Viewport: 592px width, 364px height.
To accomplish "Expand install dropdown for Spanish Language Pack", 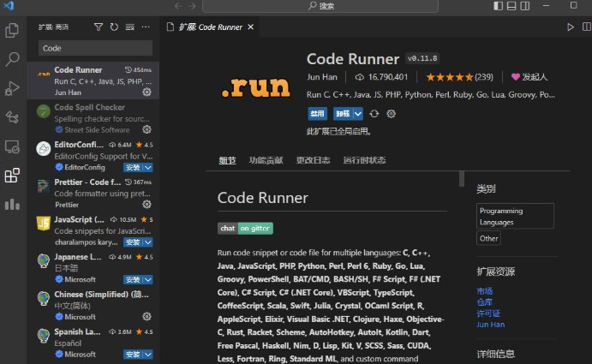I will [x=148, y=355].
